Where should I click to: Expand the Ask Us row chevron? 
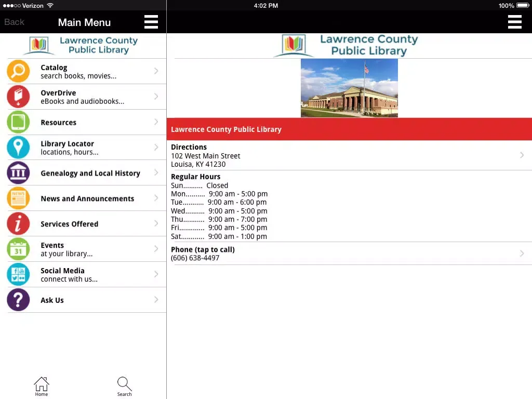coord(156,300)
